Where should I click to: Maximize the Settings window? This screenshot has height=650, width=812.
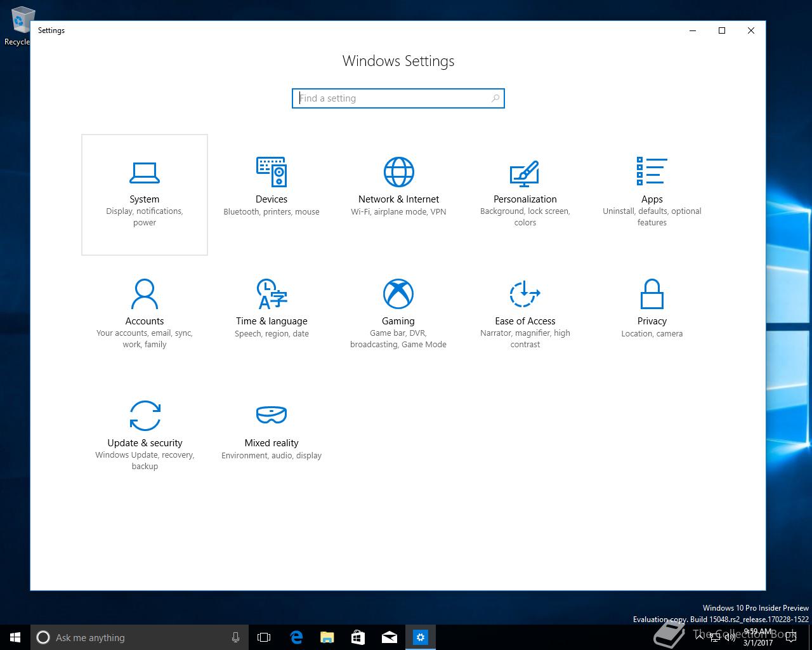click(x=722, y=30)
